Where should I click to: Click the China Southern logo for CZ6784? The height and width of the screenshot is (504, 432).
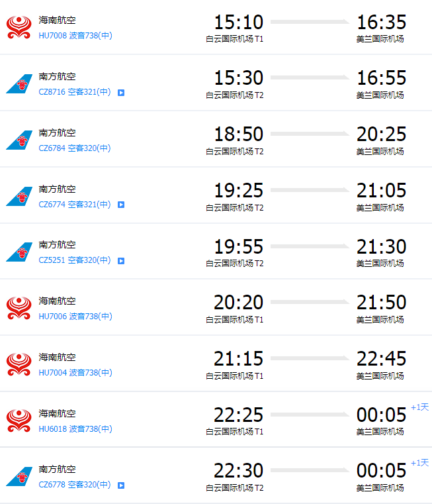click(x=19, y=140)
